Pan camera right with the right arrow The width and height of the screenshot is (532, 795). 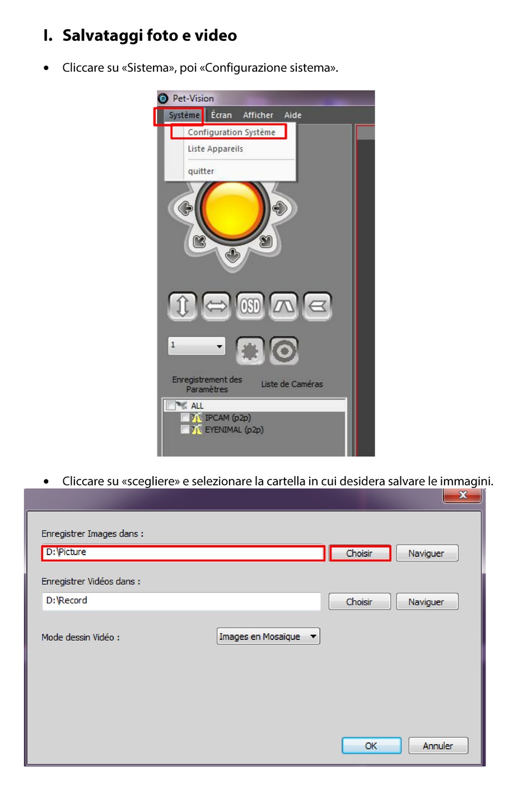(280, 209)
